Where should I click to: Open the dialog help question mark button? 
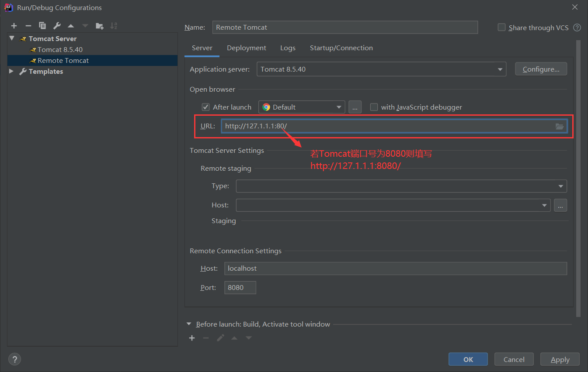(x=14, y=359)
